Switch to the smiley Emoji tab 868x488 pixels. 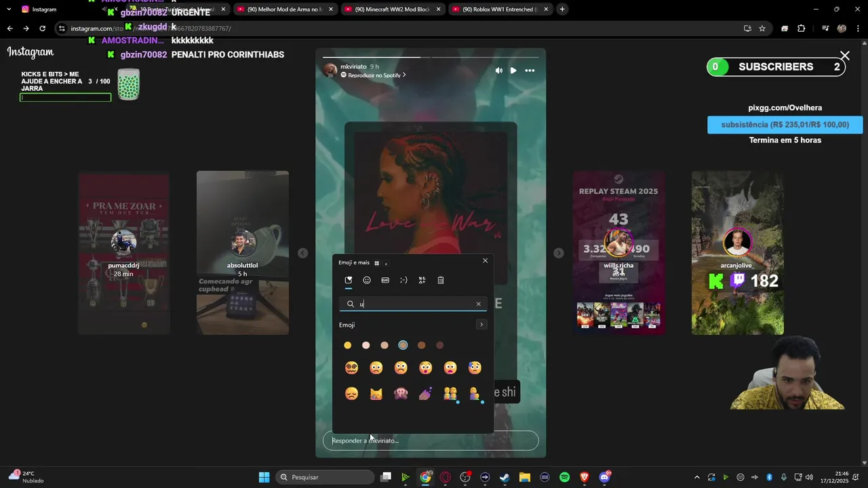[x=367, y=280]
